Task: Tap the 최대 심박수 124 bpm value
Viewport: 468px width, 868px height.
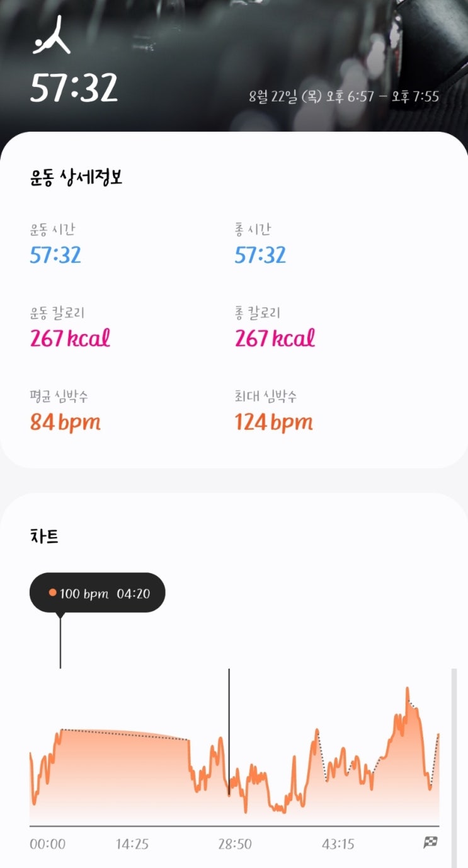Action: pyautogui.click(x=274, y=422)
